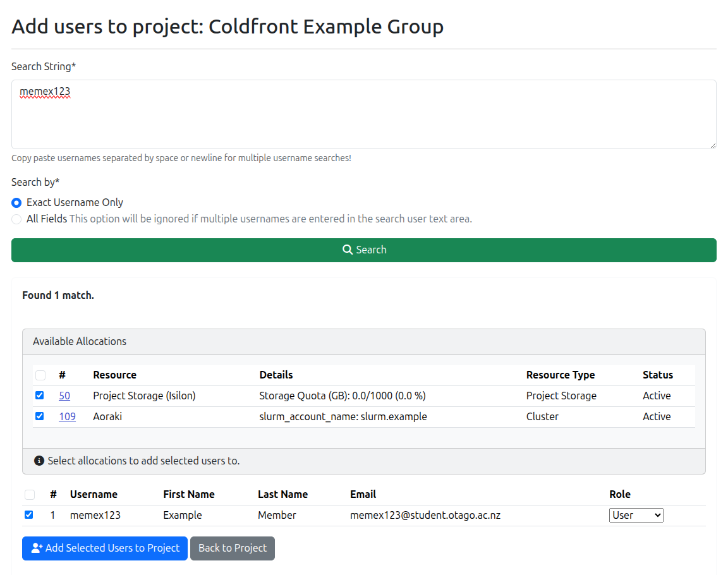Click the Found 1 match text
The width and height of the screenshot is (728, 575).
(58, 295)
